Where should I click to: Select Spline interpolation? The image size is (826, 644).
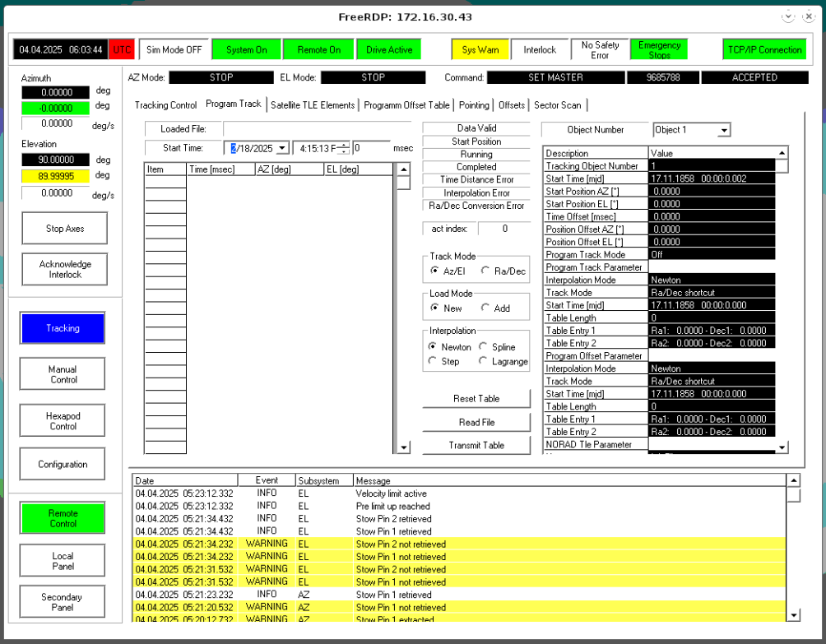pos(483,346)
